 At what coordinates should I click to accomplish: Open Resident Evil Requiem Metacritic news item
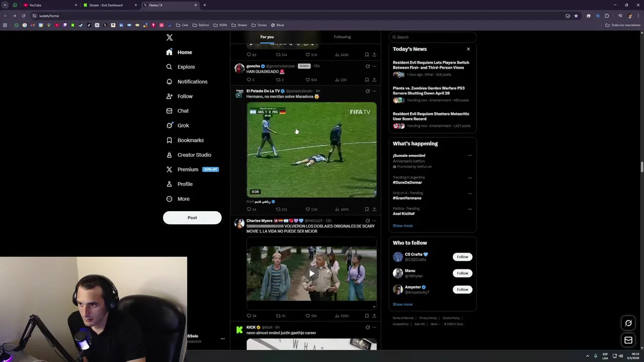click(432, 120)
